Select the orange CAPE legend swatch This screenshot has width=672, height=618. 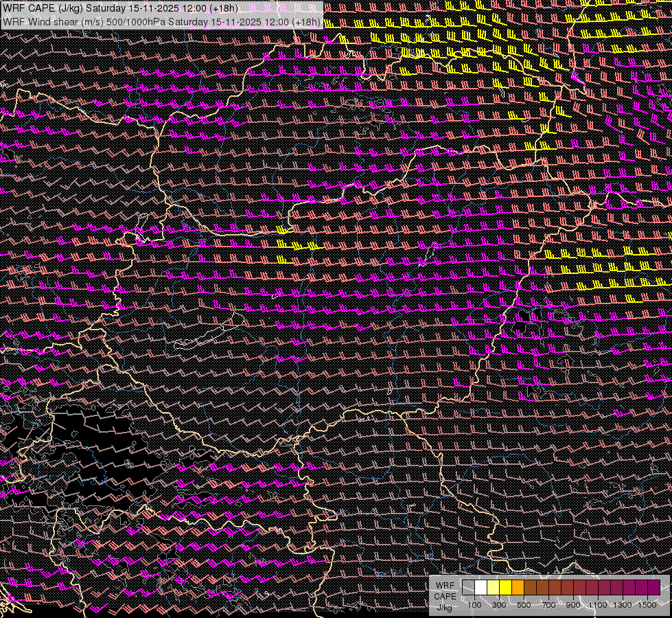click(518, 587)
